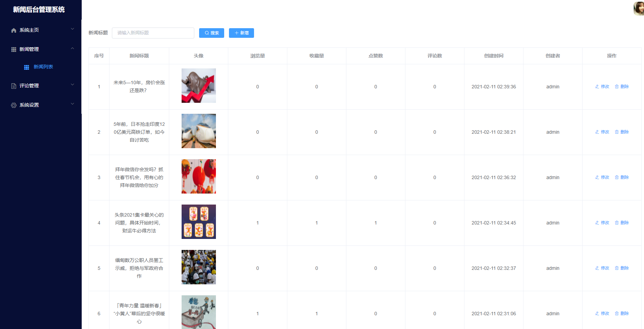This screenshot has width=644, height=329.
Task: Open the high-speed train thumbnail
Action: [x=199, y=131]
